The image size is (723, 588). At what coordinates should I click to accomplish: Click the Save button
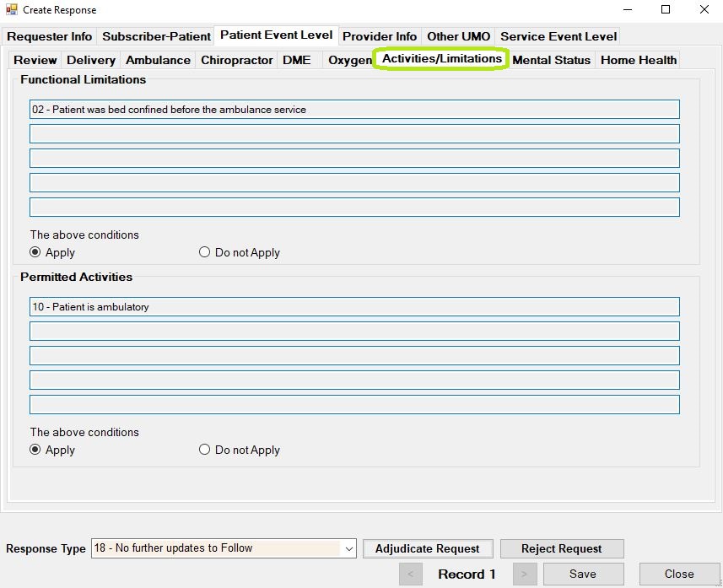point(583,575)
